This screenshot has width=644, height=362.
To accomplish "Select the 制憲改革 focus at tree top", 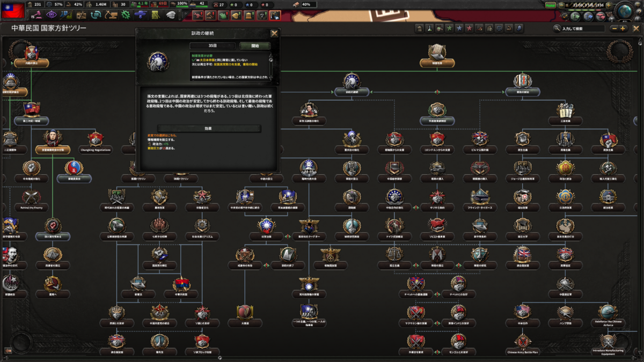I will (x=437, y=56).
